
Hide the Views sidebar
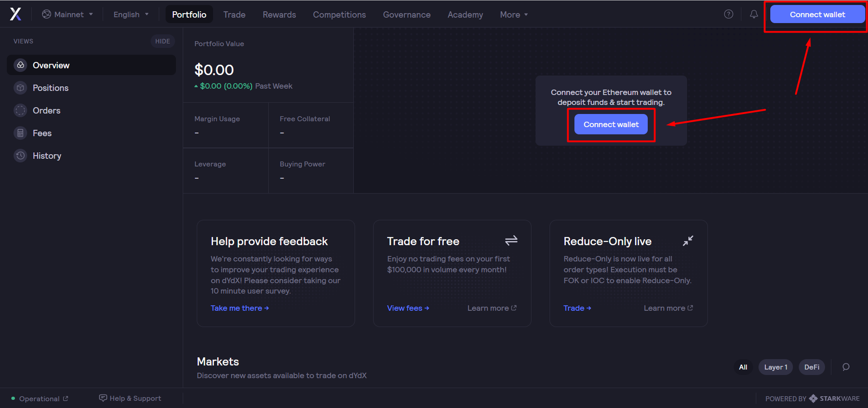click(x=162, y=41)
